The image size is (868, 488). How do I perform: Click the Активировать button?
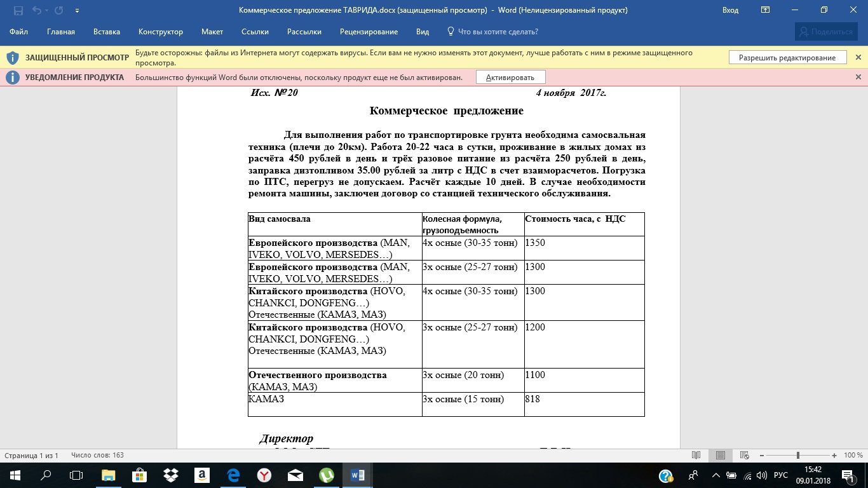click(510, 78)
